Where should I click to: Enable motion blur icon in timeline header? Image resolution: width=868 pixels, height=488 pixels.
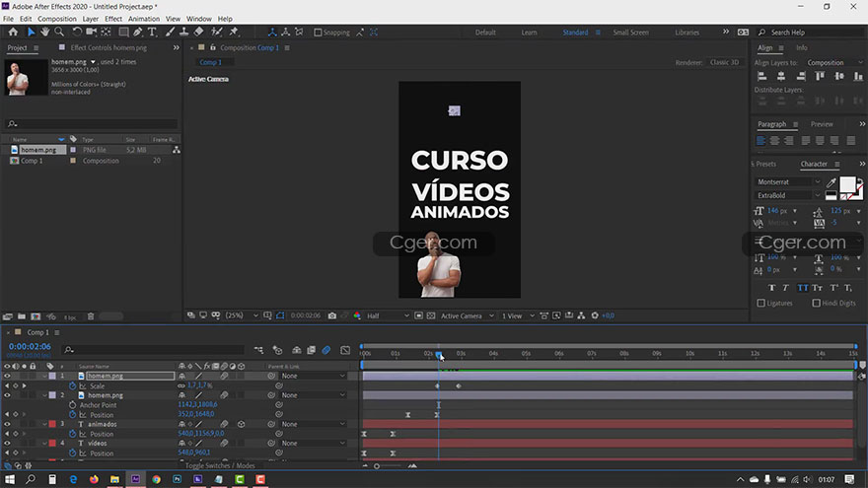pyautogui.click(x=326, y=350)
